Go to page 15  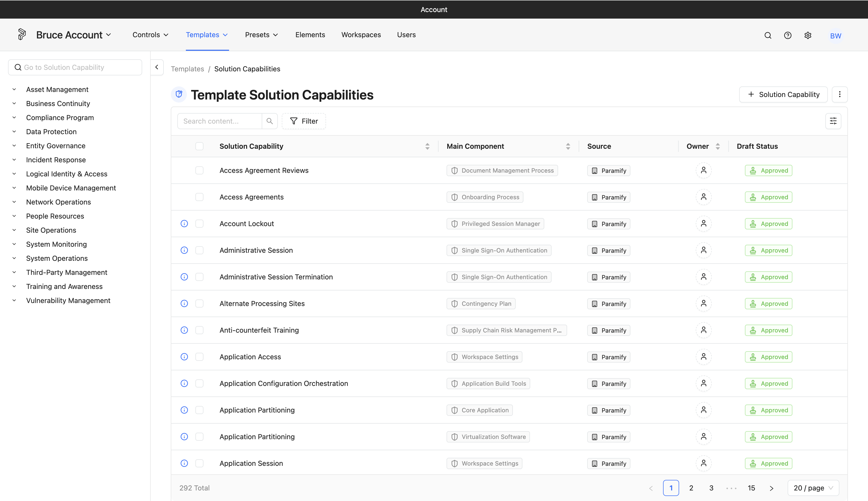click(751, 488)
